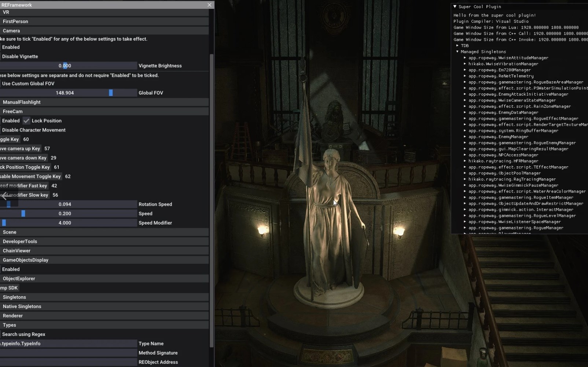This screenshot has height=367, width=588.
Task: Toggle the Disable Vignette option
Action: tap(19, 56)
